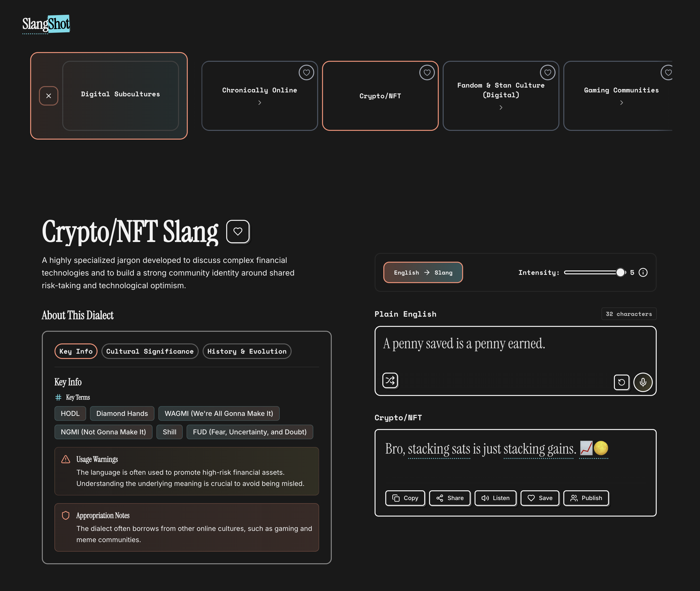
Task: Open History & Evolution tab
Action: (247, 351)
